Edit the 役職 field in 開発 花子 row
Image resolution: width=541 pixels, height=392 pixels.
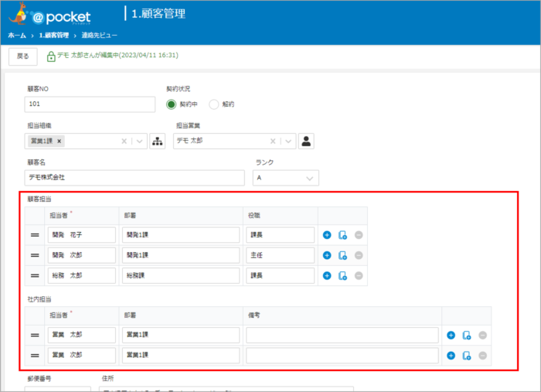coord(280,235)
